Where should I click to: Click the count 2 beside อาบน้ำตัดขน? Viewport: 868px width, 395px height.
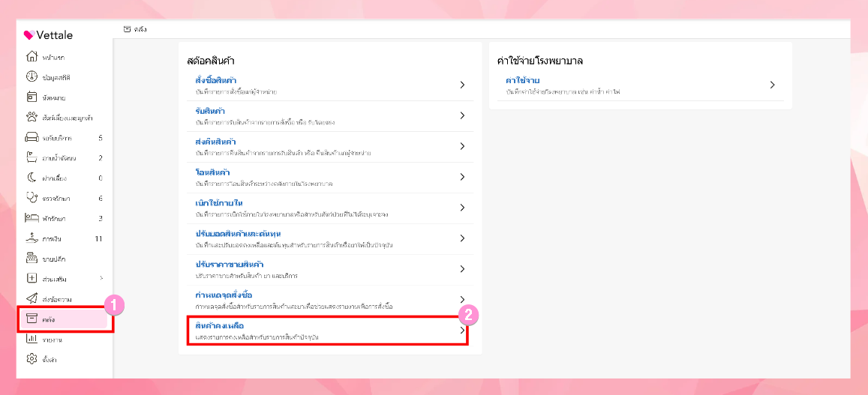tap(101, 157)
